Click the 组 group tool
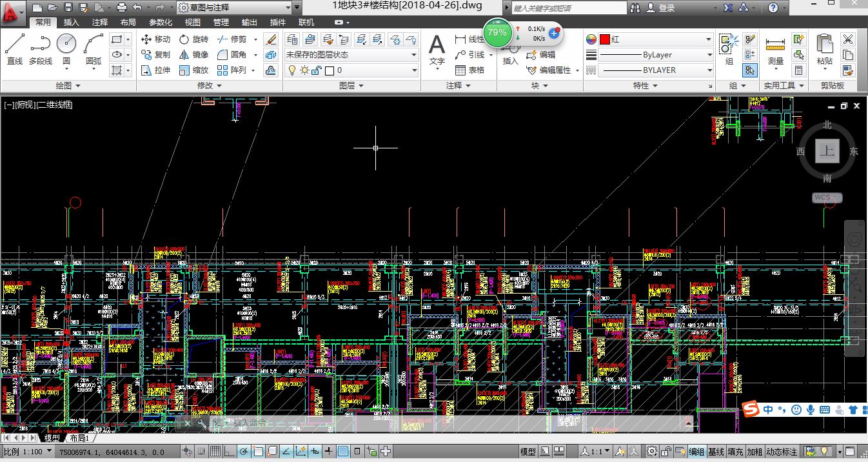Image resolution: width=868 pixels, height=462 pixels. tap(729, 50)
